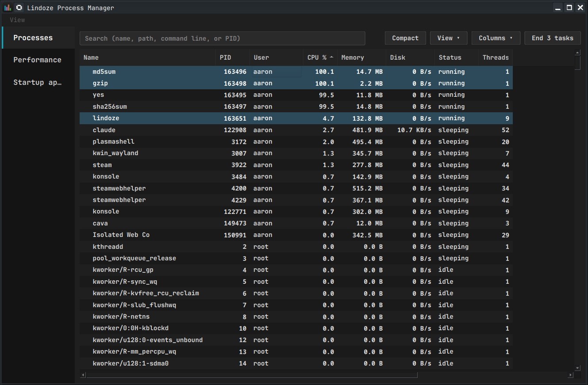588x385 pixels.
Task: Sort by the Name column header
Action: (148, 57)
